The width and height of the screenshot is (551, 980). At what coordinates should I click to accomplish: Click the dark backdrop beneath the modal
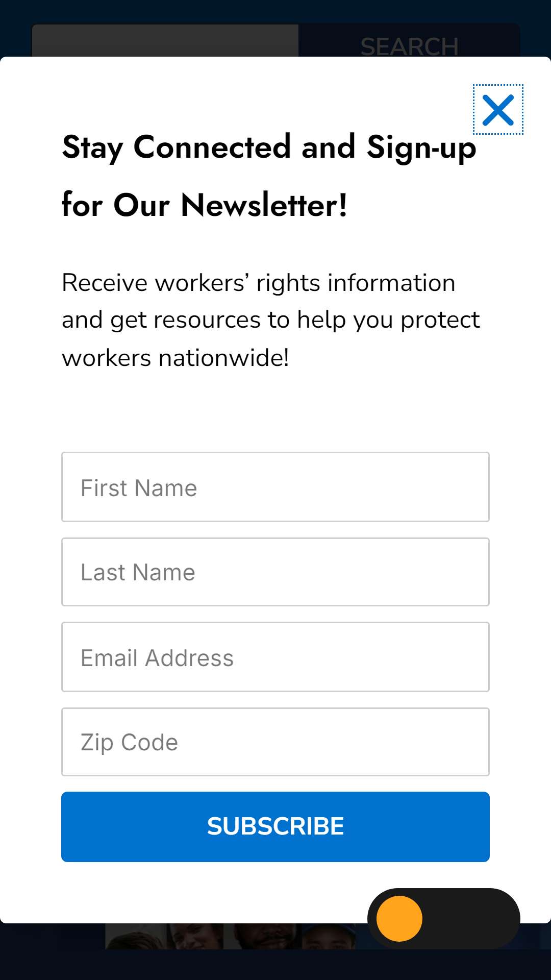click(x=275, y=965)
